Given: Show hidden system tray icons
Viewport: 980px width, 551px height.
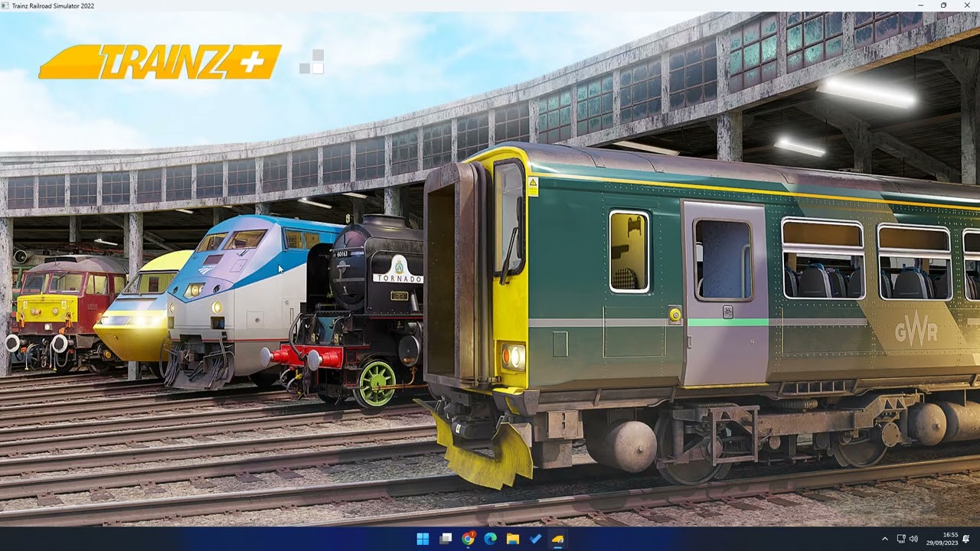Looking at the screenshot, I should pyautogui.click(x=885, y=539).
